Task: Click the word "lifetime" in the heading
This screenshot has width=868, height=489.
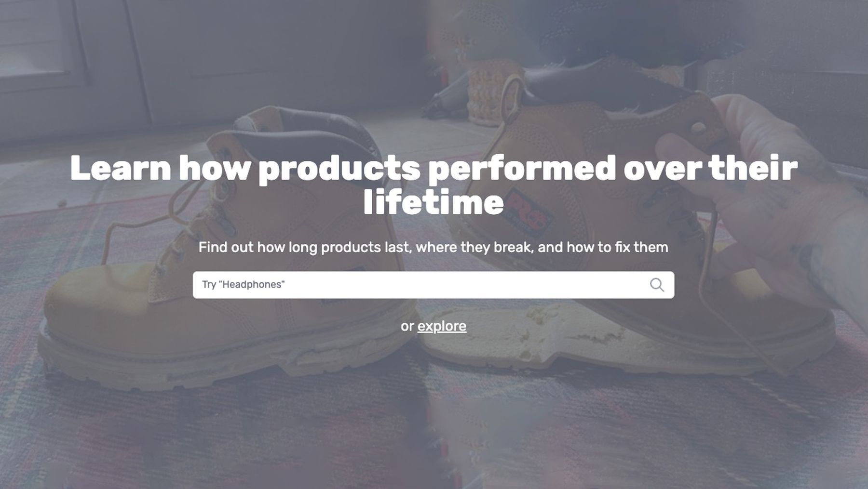Action: [x=433, y=203]
